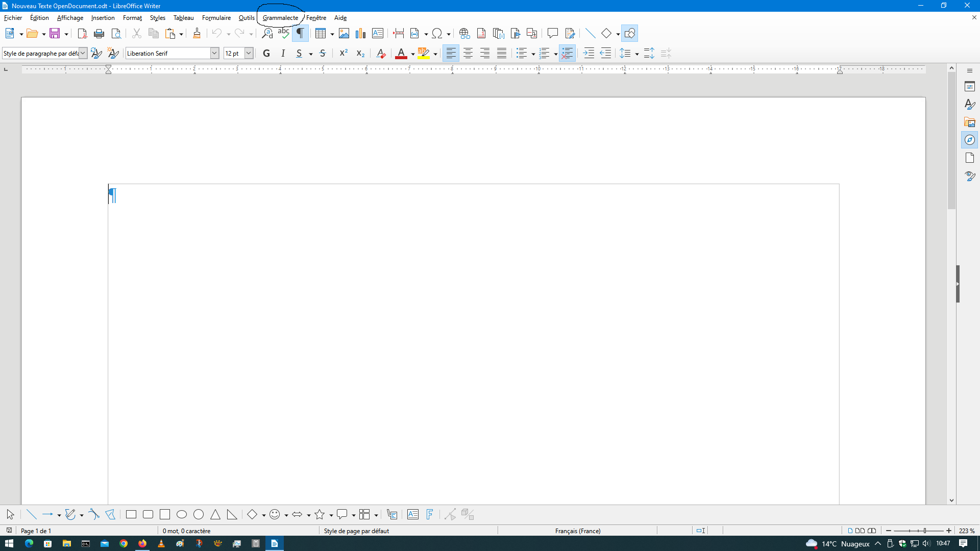Click the Insert Chart icon
Viewport: 980px width, 551px height.
361,34
